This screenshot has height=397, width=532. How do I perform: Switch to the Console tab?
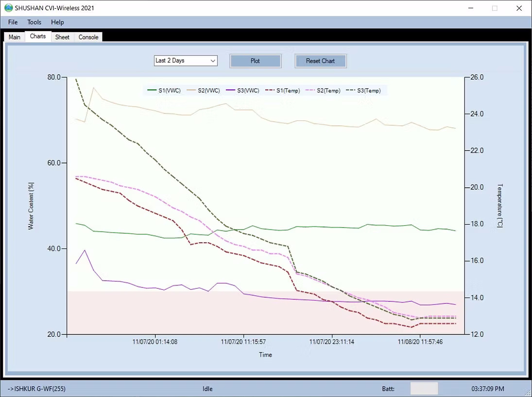click(88, 37)
